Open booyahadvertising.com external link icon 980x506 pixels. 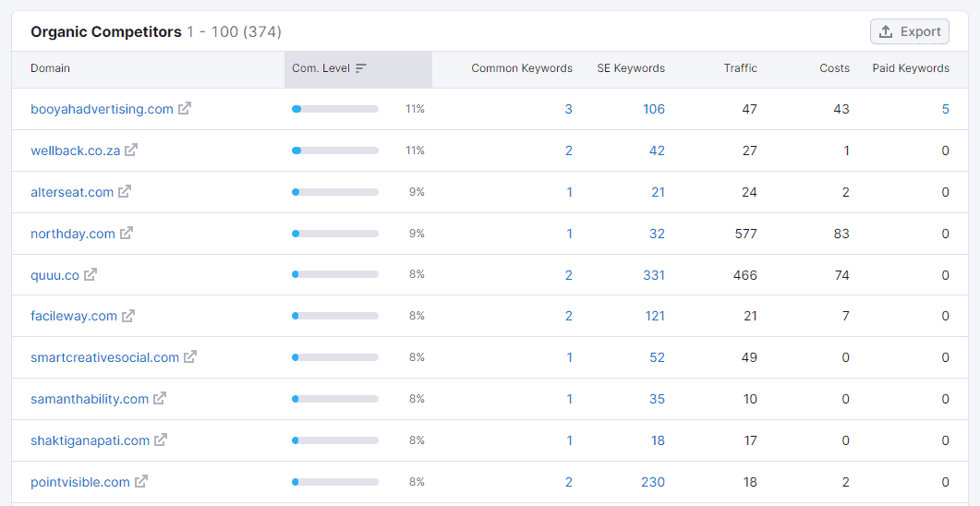point(185,109)
